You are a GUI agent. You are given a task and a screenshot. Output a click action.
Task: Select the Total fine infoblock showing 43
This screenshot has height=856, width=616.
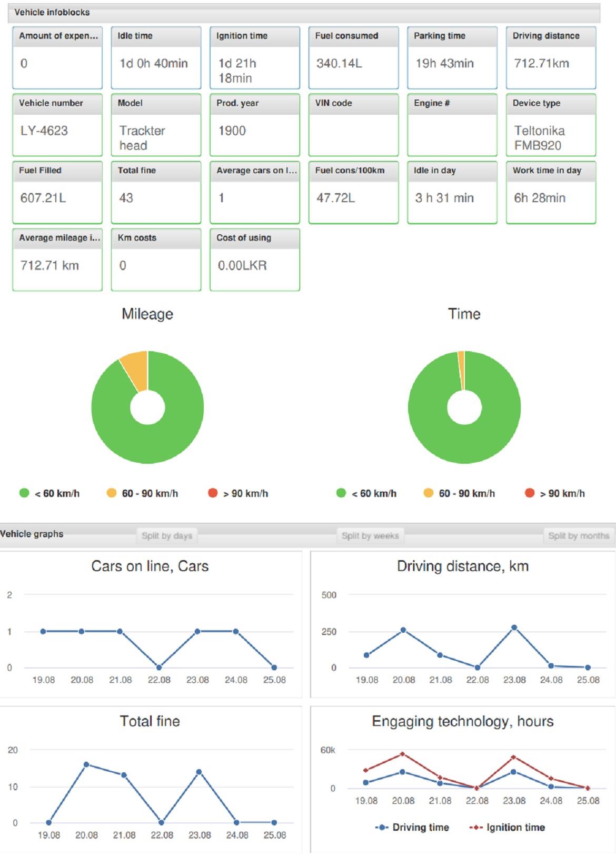tap(156, 192)
